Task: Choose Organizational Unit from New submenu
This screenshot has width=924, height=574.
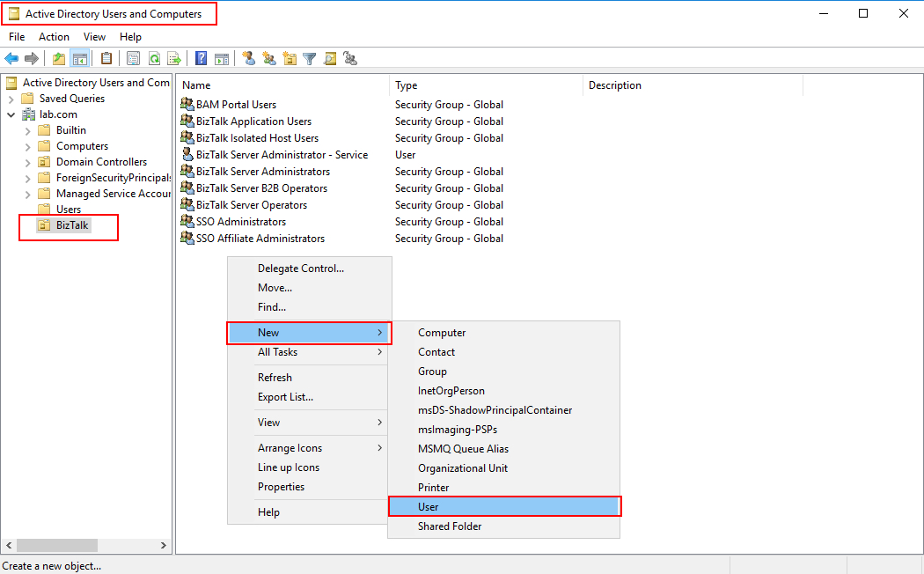Action: point(504,468)
